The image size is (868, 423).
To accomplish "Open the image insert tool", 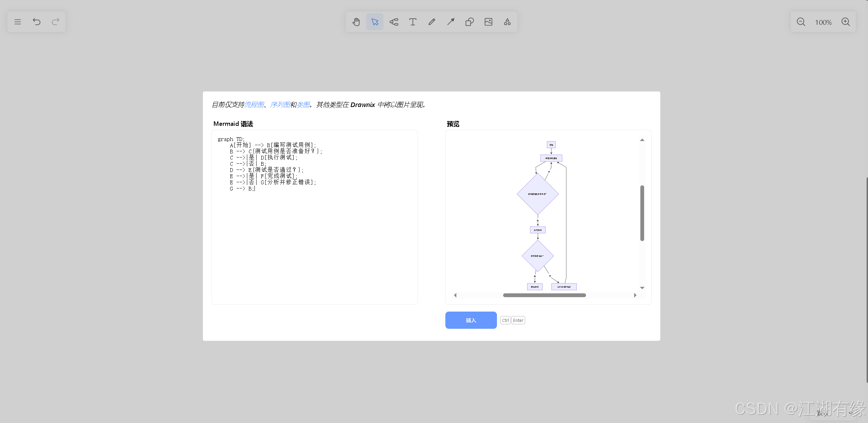I will pos(488,21).
